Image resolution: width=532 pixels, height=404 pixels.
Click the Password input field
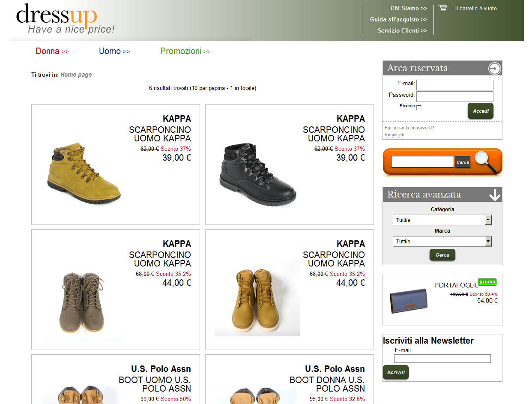[455, 96]
